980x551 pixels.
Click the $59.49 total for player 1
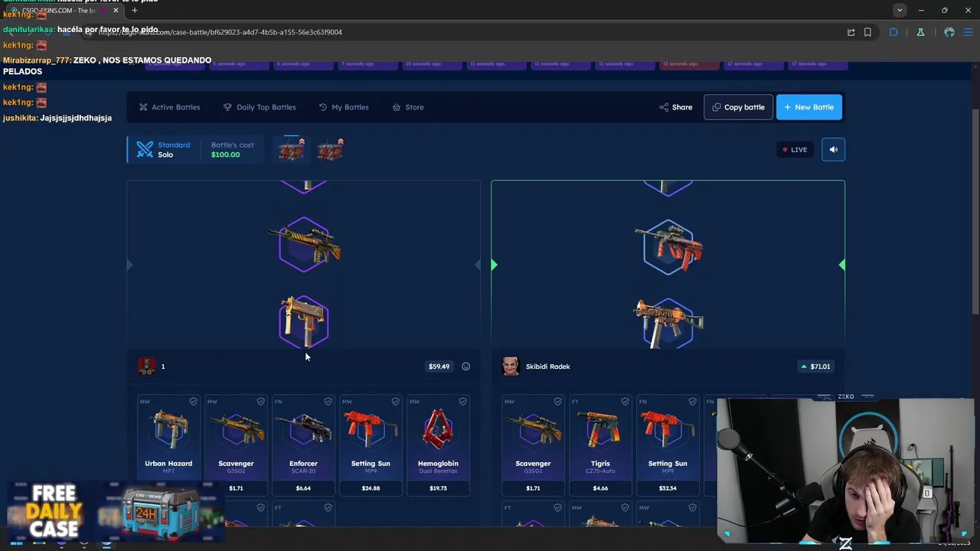point(439,367)
